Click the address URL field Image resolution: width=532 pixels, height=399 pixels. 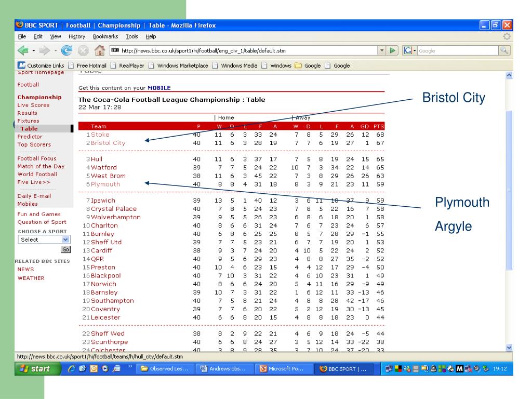coord(244,50)
